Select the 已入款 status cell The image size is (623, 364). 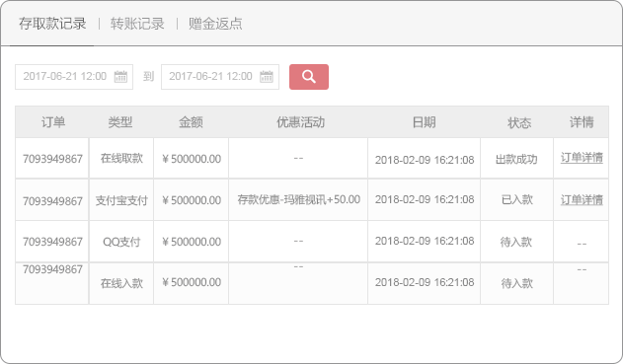(x=516, y=199)
